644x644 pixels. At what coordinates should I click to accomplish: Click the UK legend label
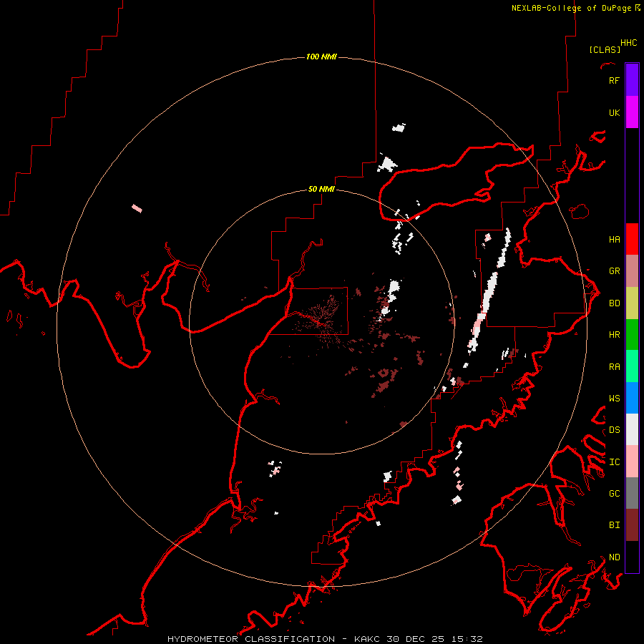coord(614,112)
